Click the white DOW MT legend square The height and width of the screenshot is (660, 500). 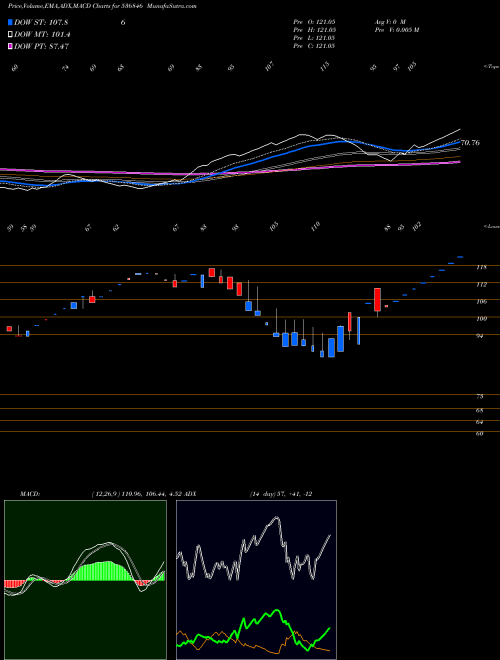pos(10,35)
